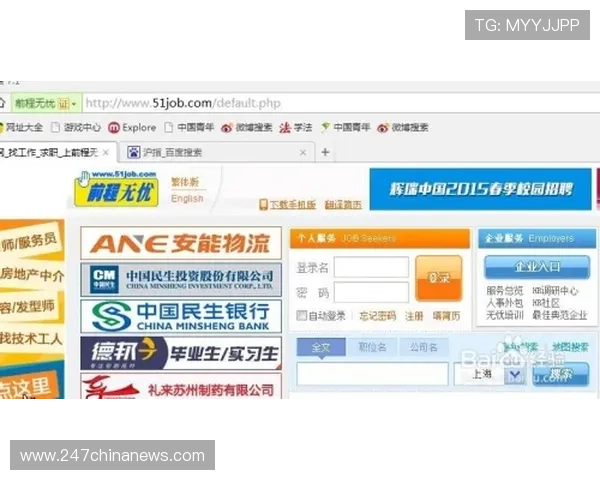Select the 公司名 search tab
Image resolution: width=600 pixels, height=480 pixels.
[x=424, y=347]
